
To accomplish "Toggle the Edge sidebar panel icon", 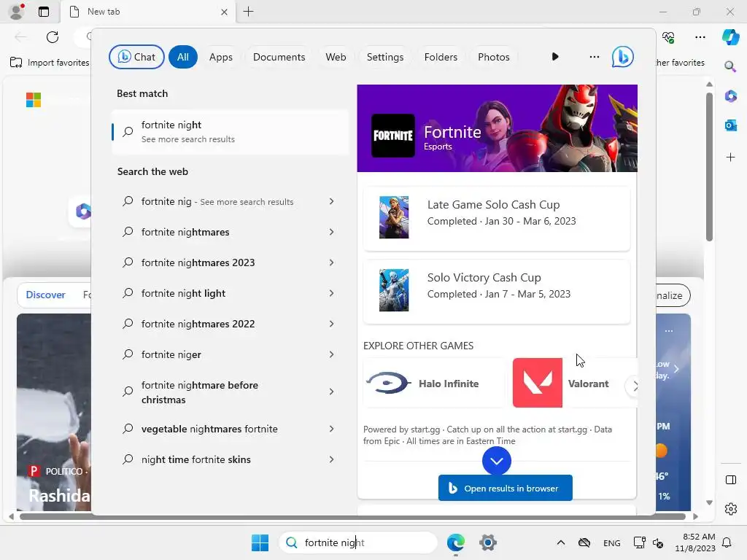I will click(730, 480).
